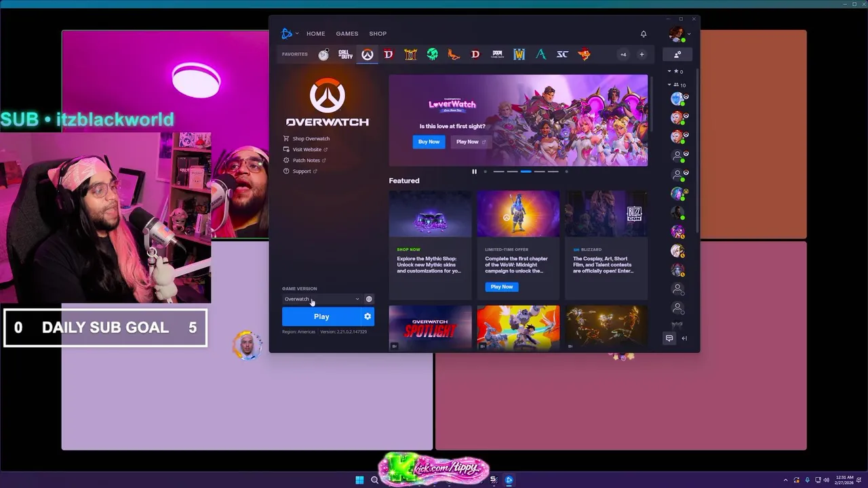Open the Overwatch Spotlight video thumbnail
This screenshot has height=488, width=868.
coord(430,328)
